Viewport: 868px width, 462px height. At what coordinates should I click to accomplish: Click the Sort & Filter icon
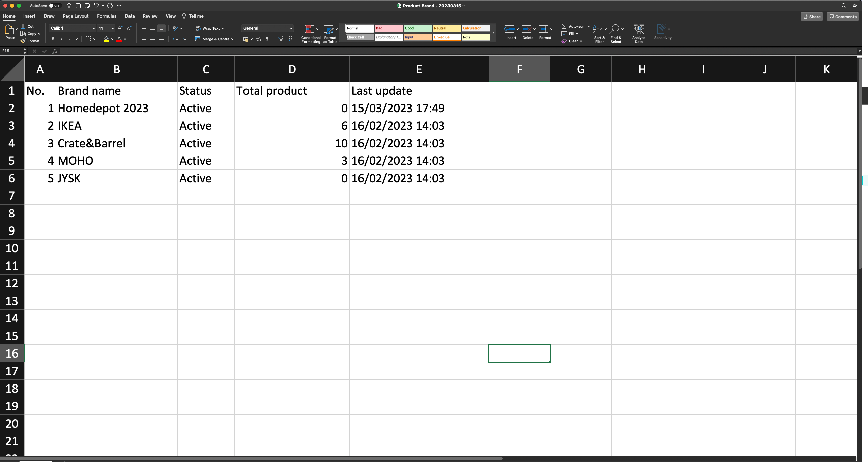click(598, 29)
